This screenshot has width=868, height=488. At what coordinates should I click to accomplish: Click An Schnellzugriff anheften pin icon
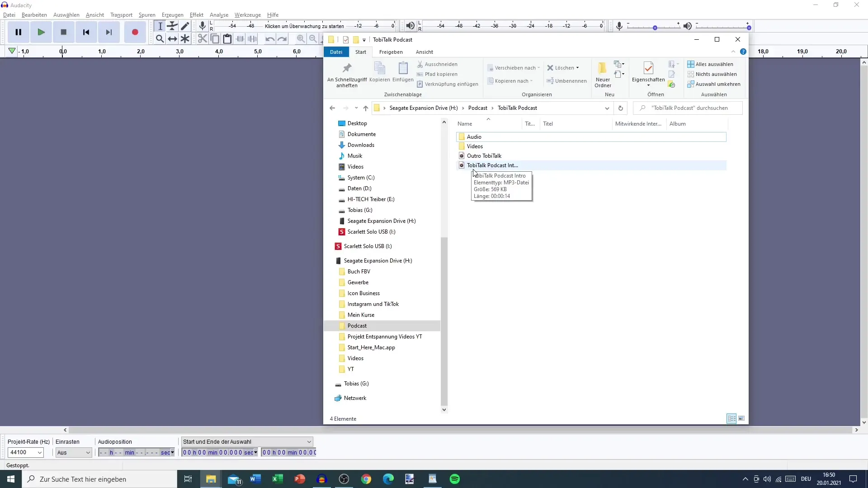coord(347,69)
